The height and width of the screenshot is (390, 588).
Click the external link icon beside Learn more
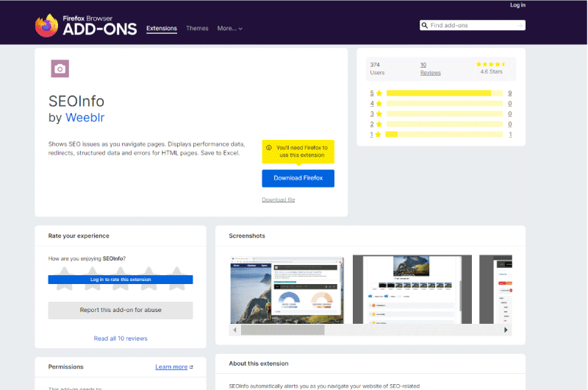(x=191, y=367)
